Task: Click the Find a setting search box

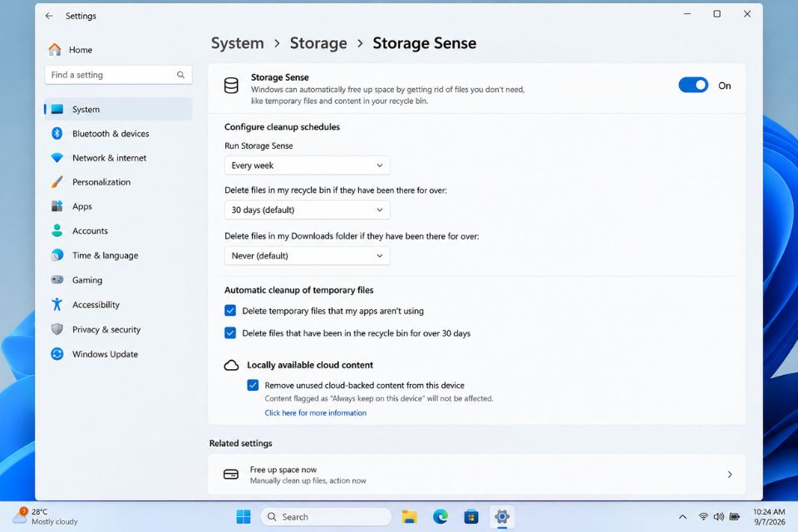Action: (x=118, y=75)
